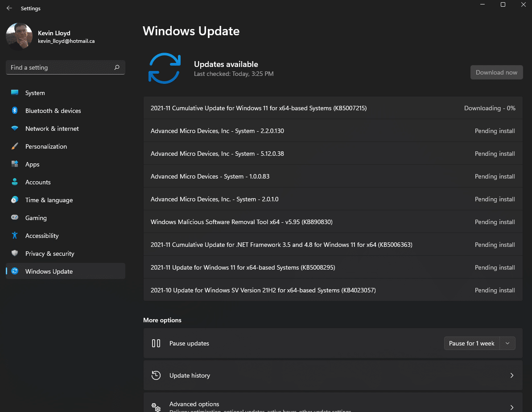The height and width of the screenshot is (412, 532).
Task: Select the Apps label
Action: pyautogui.click(x=32, y=164)
